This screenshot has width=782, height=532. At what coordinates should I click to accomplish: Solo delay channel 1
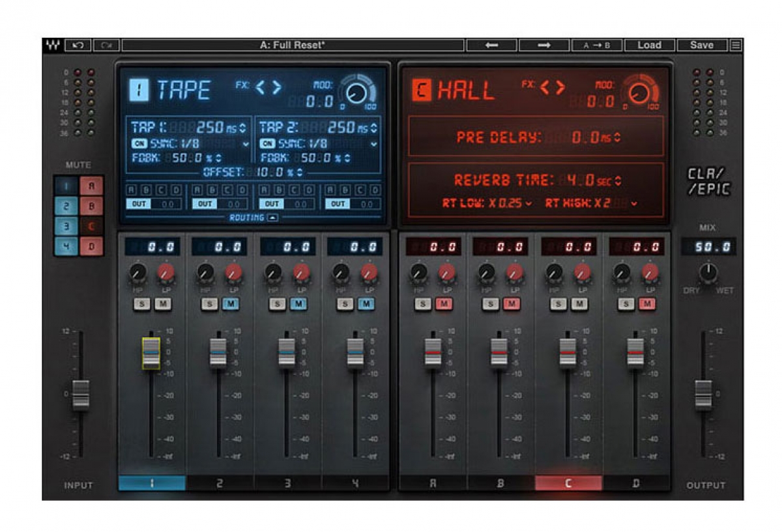(141, 304)
